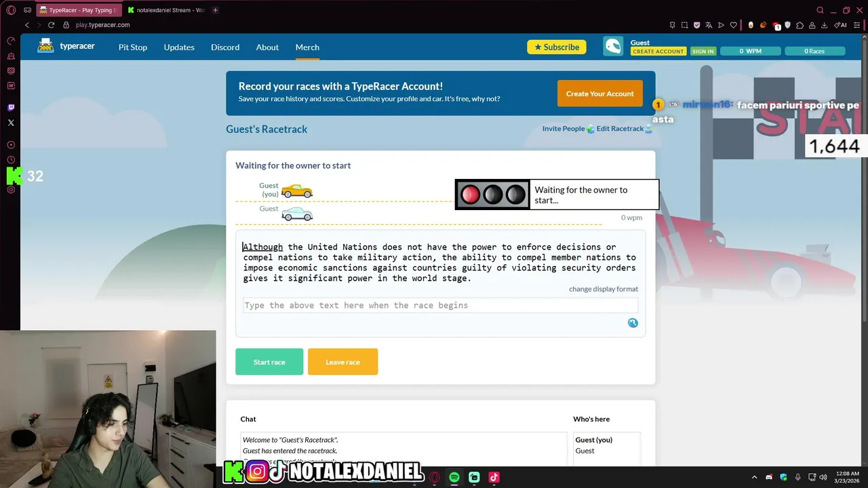
Task: Click the Create Your Account button
Action: tap(599, 94)
